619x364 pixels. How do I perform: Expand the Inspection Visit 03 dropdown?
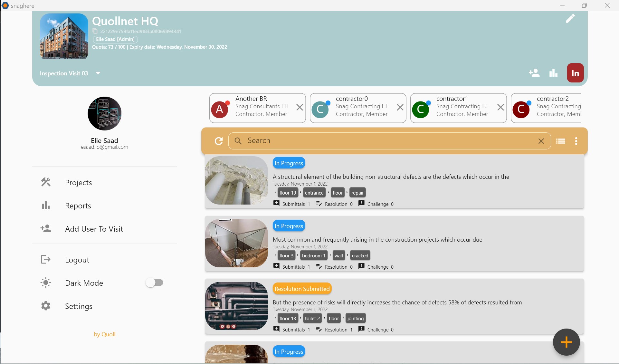tap(98, 73)
